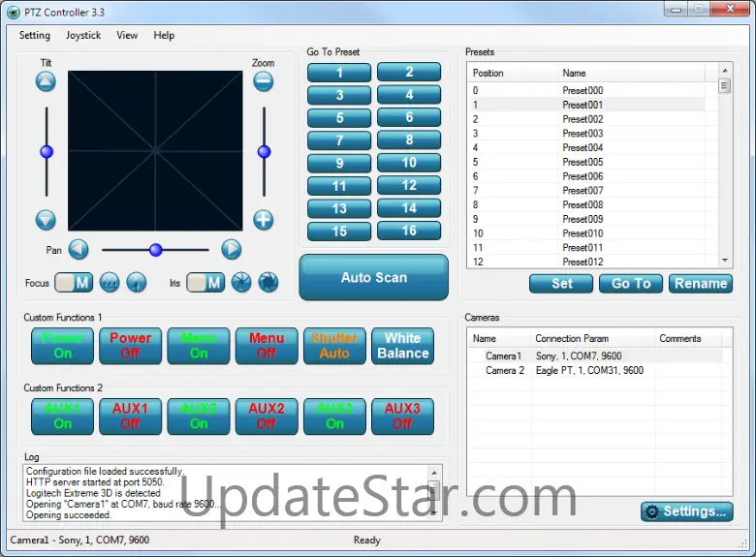Tilt camera up with the up arrow
The width and height of the screenshot is (756, 557).
(x=46, y=81)
